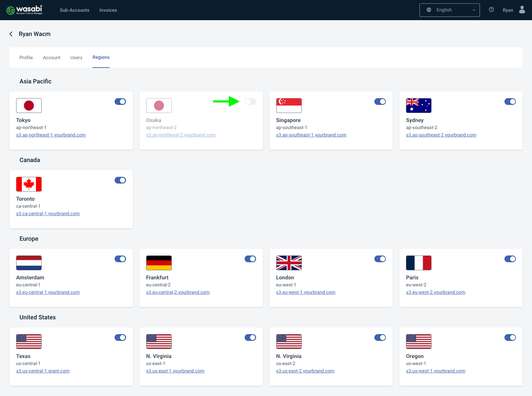Open the Invoices menu

coord(108,10)
